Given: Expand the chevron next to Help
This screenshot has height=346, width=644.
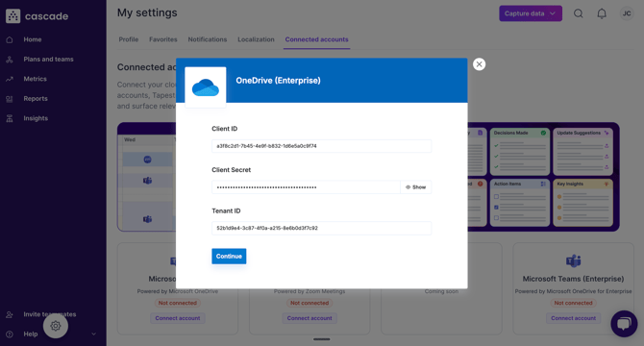Looking at the screenshot, I should pyautogui.click(x=93, y=334).
